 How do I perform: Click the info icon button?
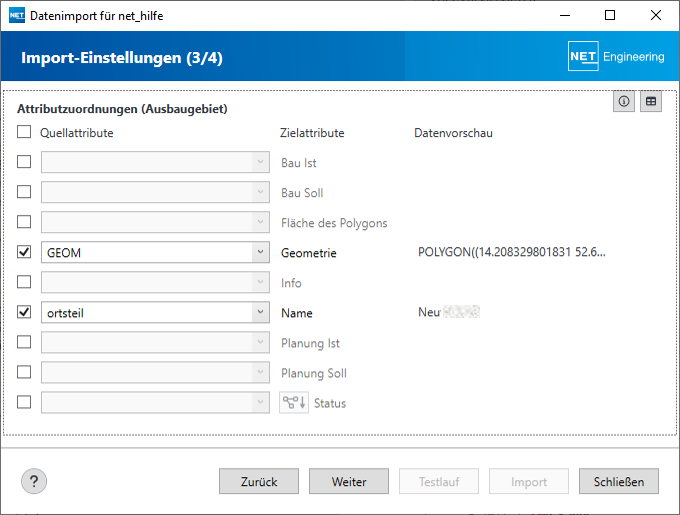(x=624, y=101)
